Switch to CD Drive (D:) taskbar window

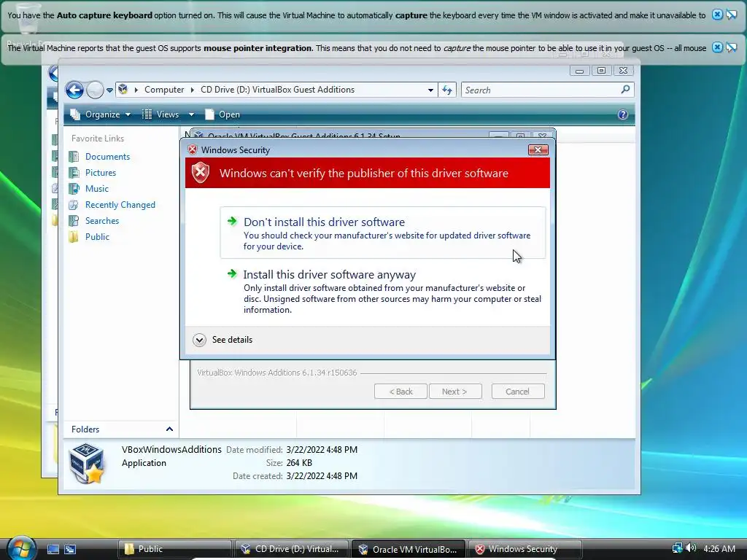coord(292,549)
